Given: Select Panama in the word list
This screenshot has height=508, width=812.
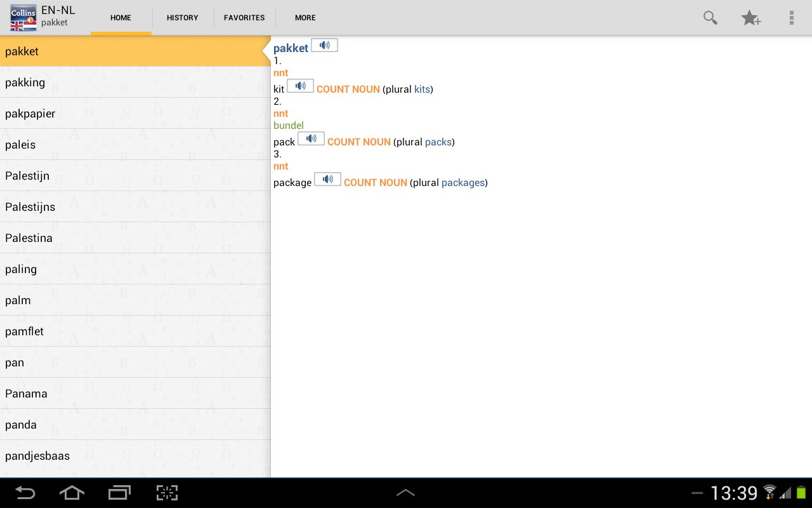Looking at the screenshot, I should (135, 394).
